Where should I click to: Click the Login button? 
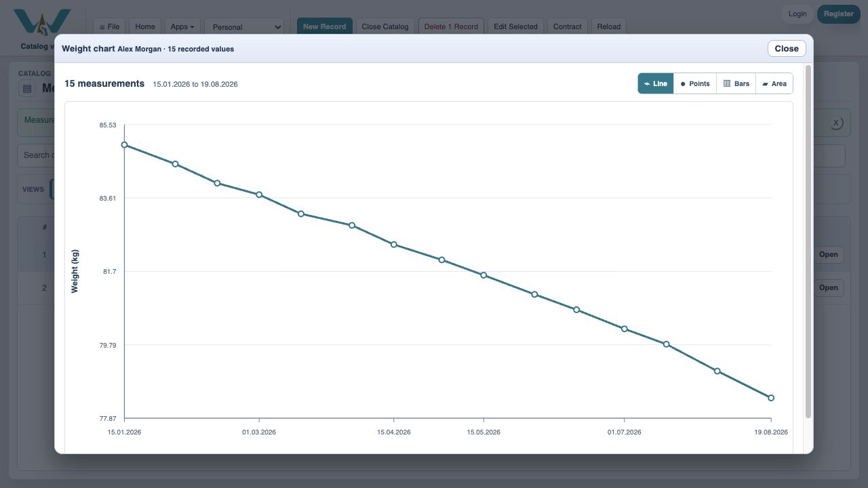[x=797, y=14]
